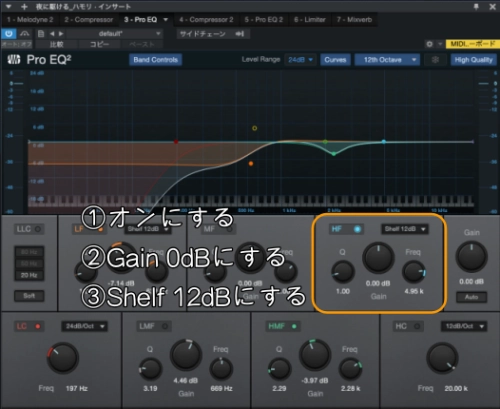Switch to the 5 - Pro EQ 2 tab
Viewport: 500px width, 409px height.
click(263, 20)
